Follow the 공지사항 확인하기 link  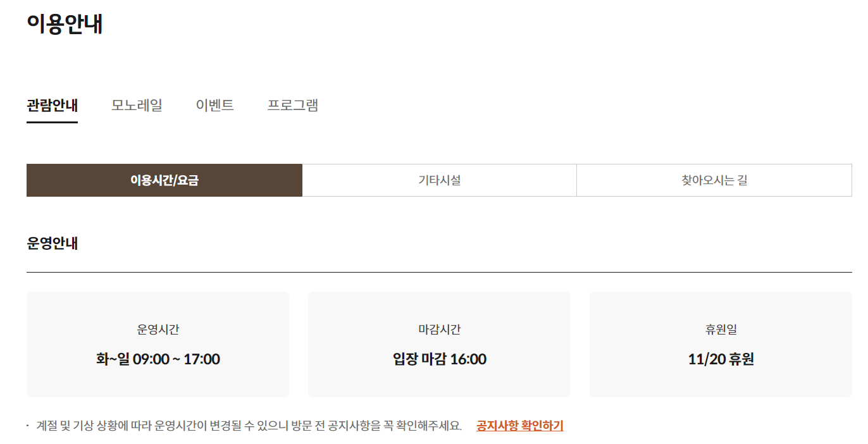tap(520, 426)
